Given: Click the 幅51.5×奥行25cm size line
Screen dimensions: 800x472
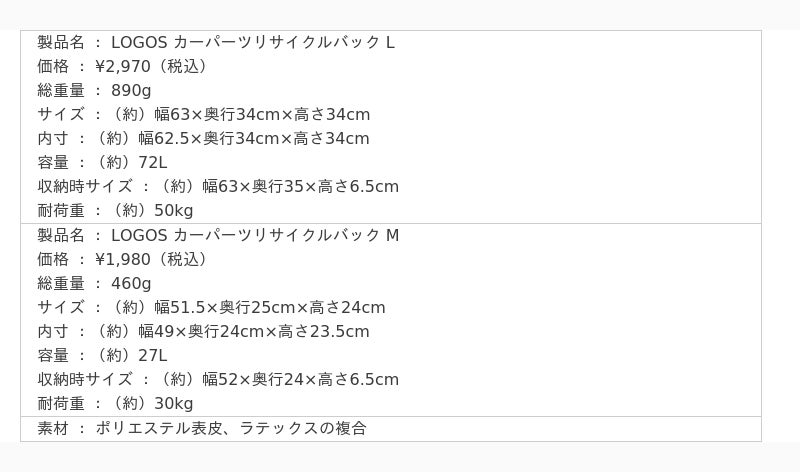Looking at the screenshot, I should 211,307.
